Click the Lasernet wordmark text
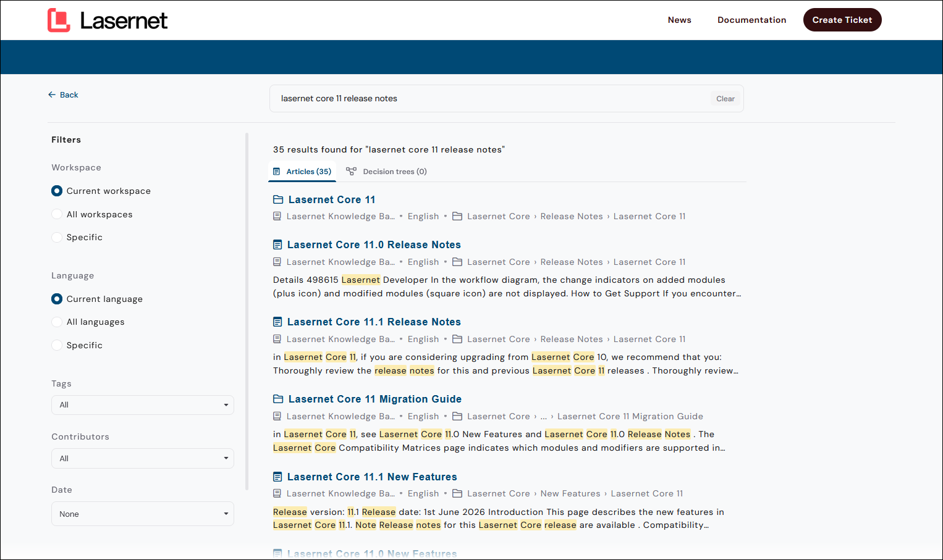The width and height of the screenshot is (943, 560). click(x=124, y=21)
